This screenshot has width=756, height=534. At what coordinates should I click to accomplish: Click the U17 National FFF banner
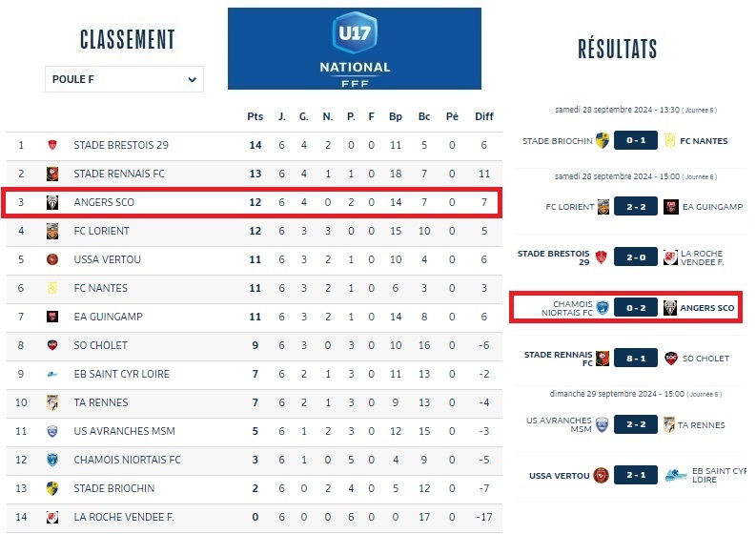pos(355,49)
